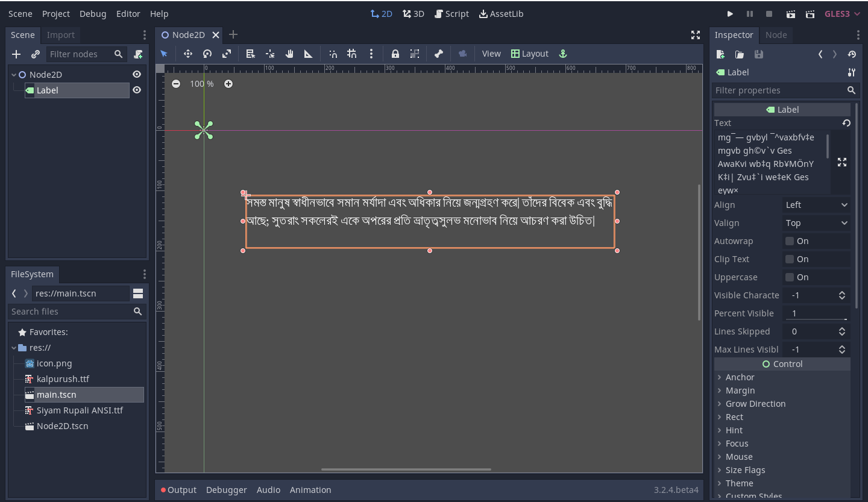868x502 pixels.
Task: Open the Project menu
Action: [x=56, y=13]
